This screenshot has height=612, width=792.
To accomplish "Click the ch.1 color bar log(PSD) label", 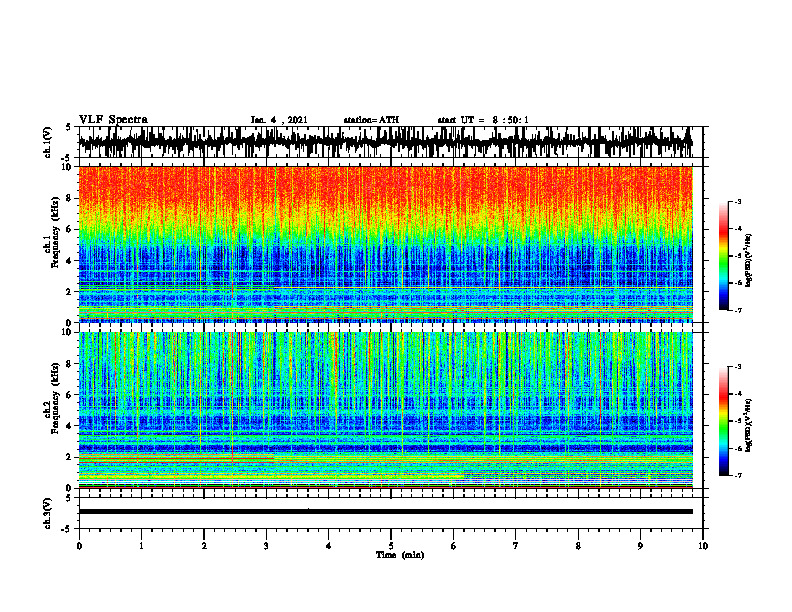I will click(748, 260).
